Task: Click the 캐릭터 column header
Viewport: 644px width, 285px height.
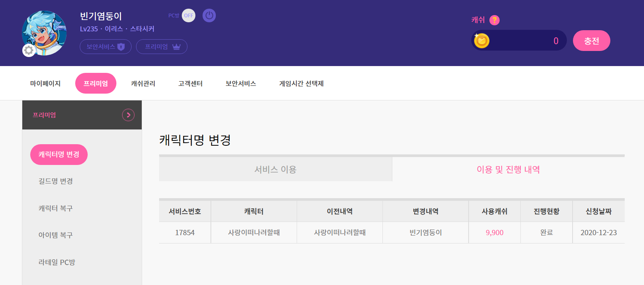Action: tap(254, 211)
